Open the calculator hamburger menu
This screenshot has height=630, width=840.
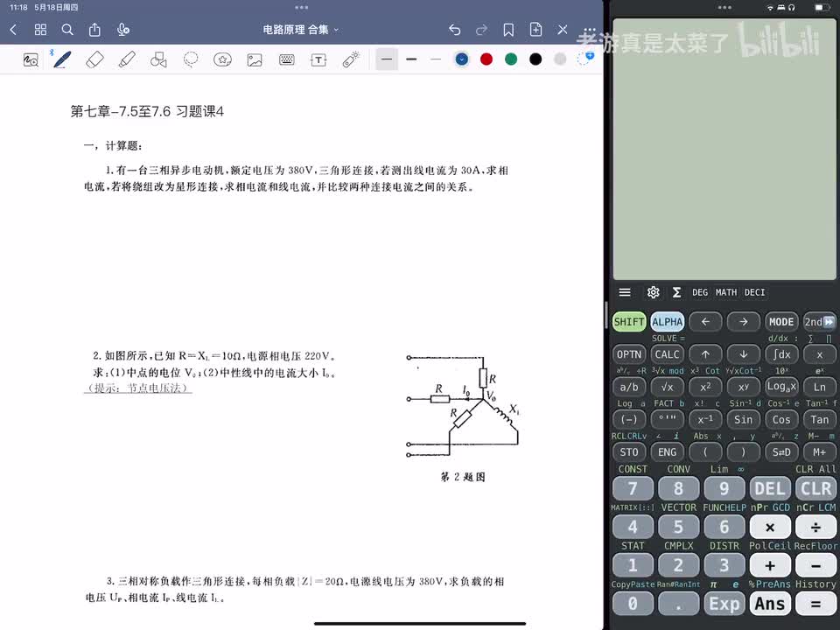[x=625, y=292]
